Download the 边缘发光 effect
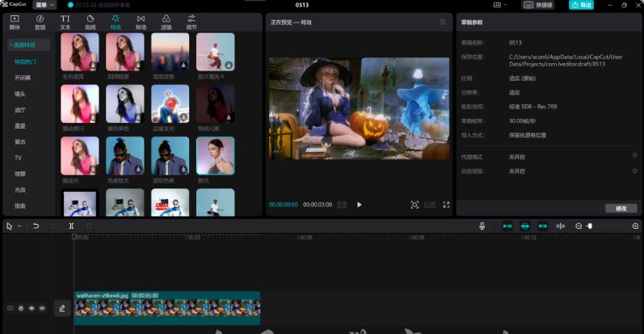This screenshot has height=334, width=644. coord(183,117)
